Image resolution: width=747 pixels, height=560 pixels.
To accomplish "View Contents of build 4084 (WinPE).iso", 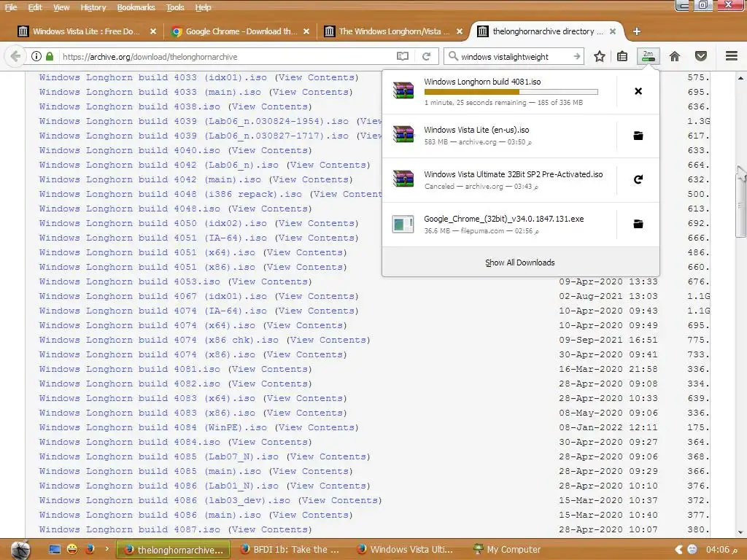I will click(317, 427).
